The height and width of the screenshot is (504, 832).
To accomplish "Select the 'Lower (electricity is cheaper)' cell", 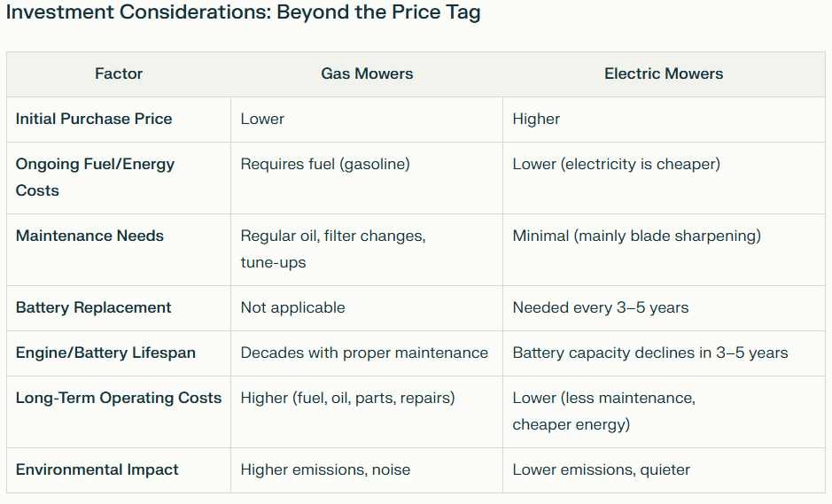I will click(616, 164).
